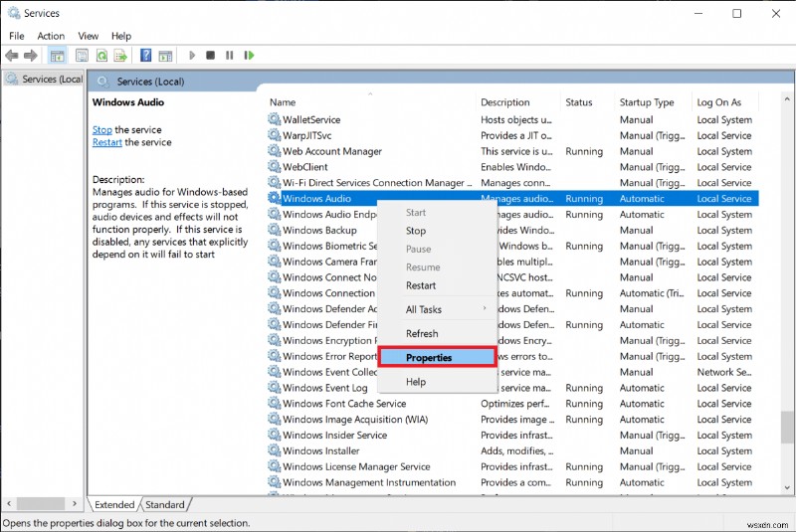Switch to the Standard tab
796x532 pixels.
click(x=165, y=505)
